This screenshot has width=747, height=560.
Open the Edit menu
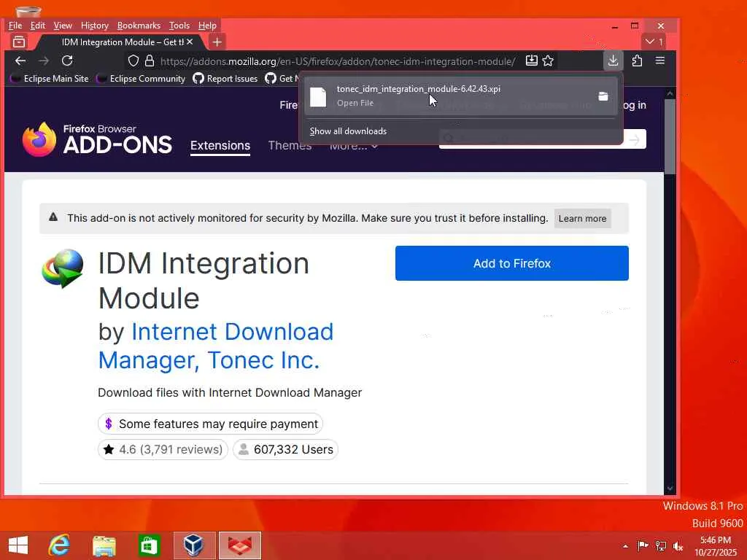[x=38, y=26]
